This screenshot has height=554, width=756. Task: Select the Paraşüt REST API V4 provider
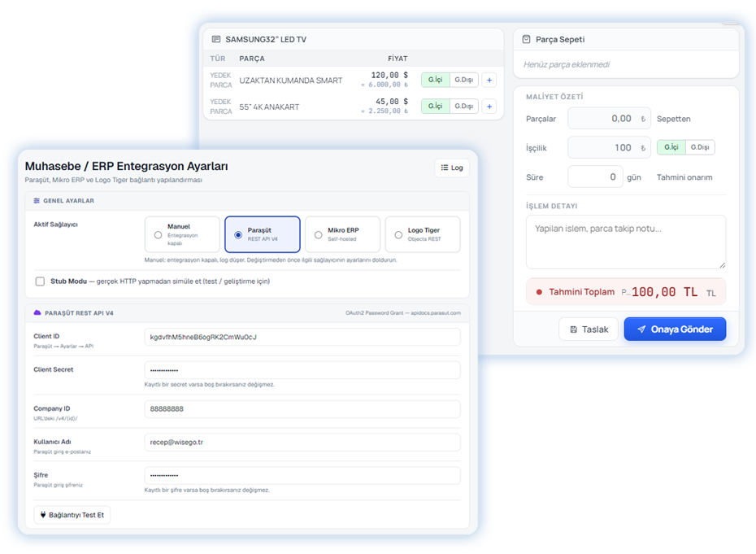click(x=263, y=234)
